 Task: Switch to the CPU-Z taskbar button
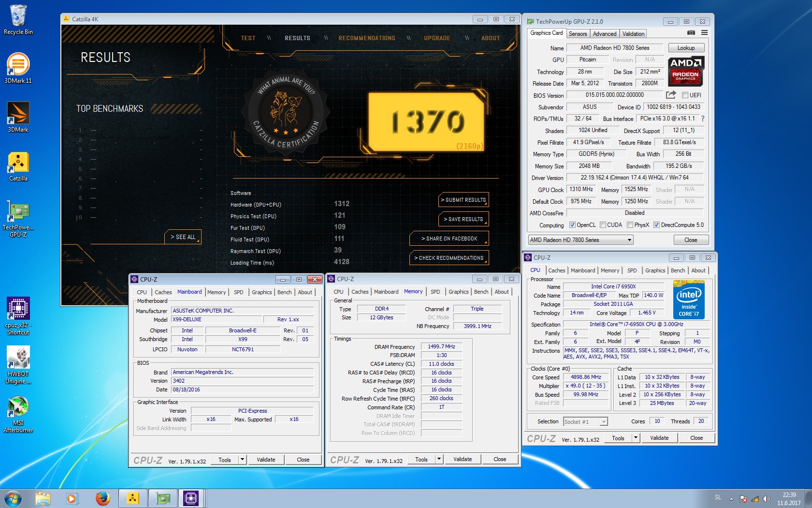pos(191,498)
